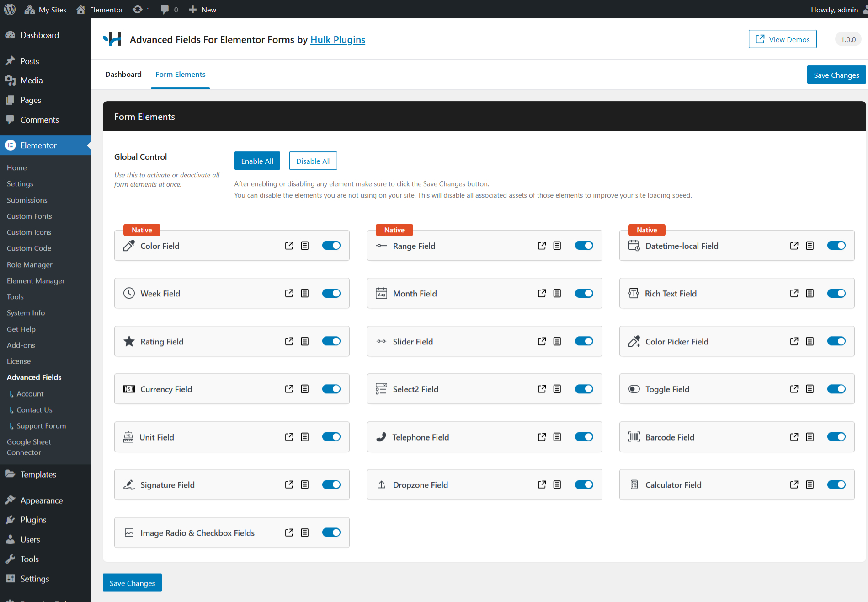The width and height of the screenshot is (868, 602).
Task: Click the Disable All button
Action: tap(313, 161)
